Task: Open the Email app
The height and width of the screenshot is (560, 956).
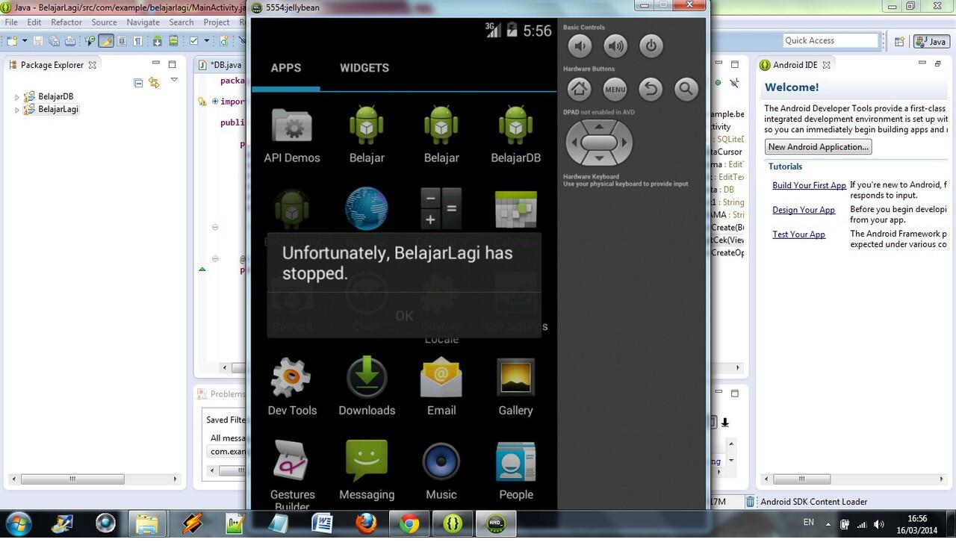Action: 441,387
